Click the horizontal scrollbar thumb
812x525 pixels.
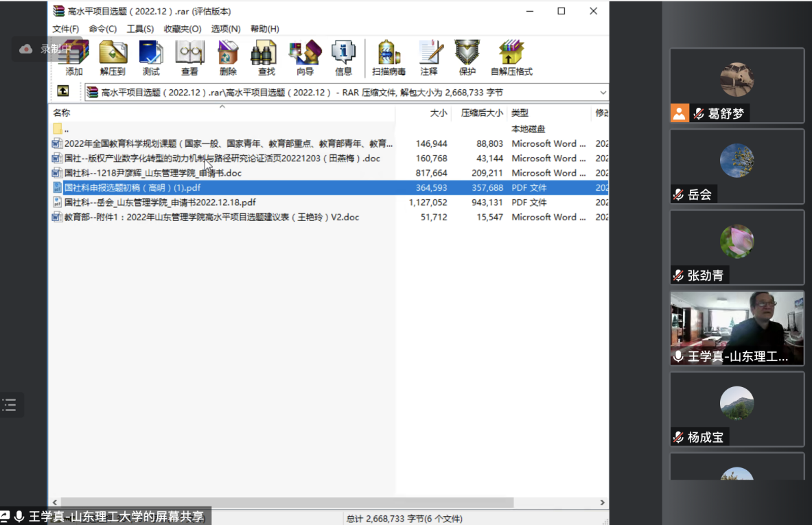[x=287, y=502]
